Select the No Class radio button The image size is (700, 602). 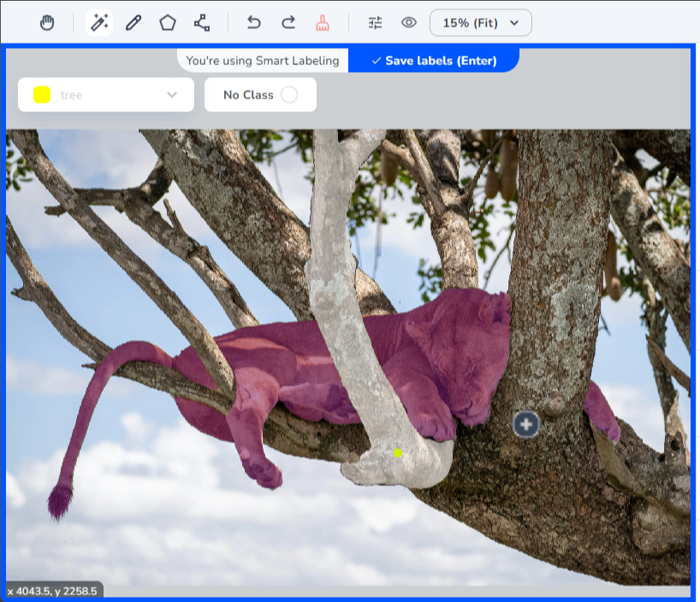coord(289,95)
